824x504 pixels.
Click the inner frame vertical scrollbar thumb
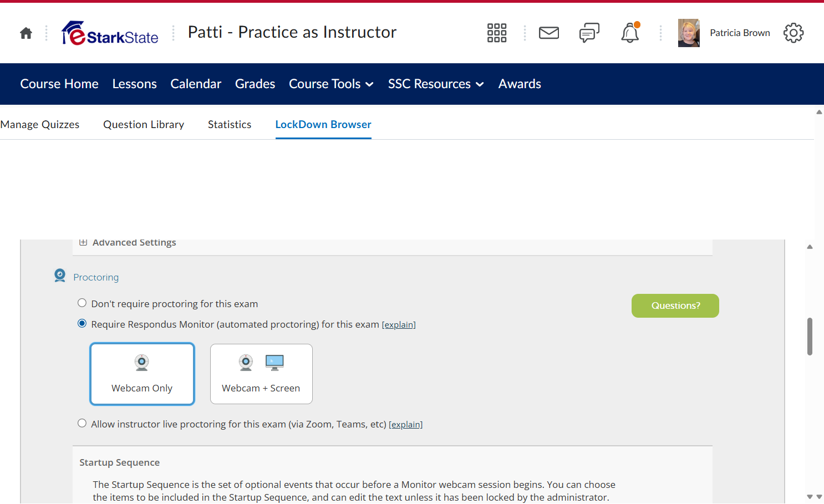point(810,336)
